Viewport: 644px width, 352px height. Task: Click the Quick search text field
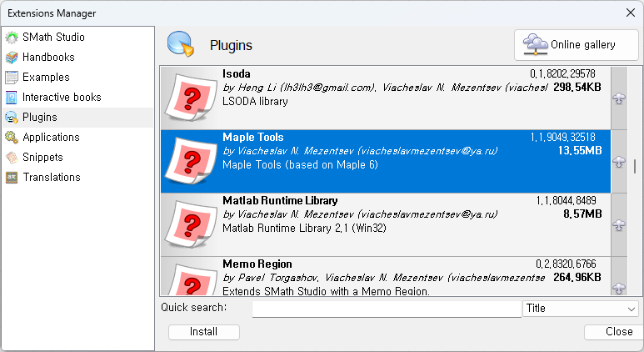pos(387,309)
